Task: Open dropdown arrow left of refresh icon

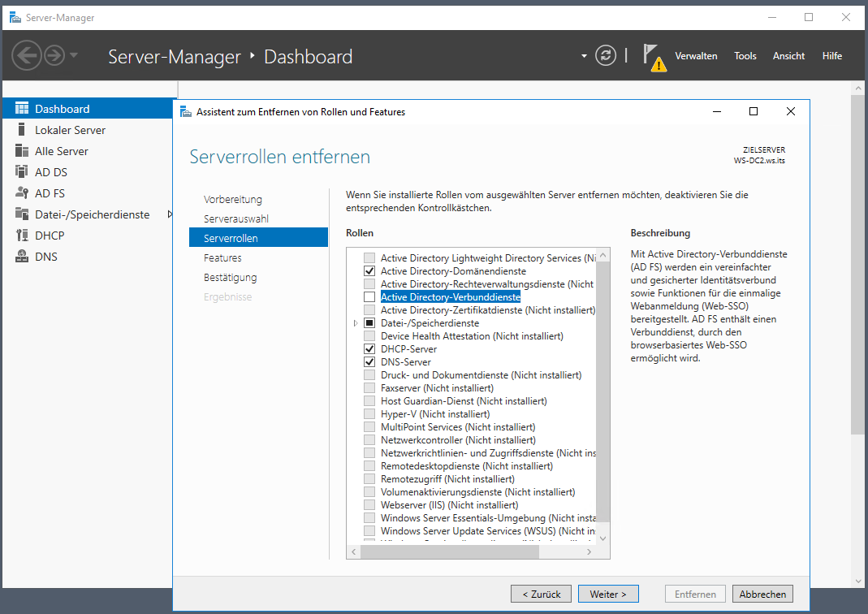Action: point(584,56)
